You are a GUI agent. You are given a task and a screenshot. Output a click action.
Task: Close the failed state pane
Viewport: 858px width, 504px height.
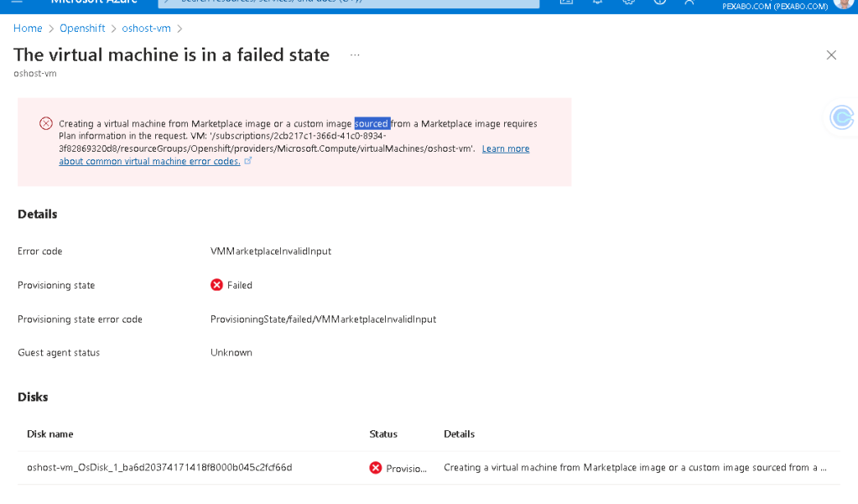pos(831,55)
